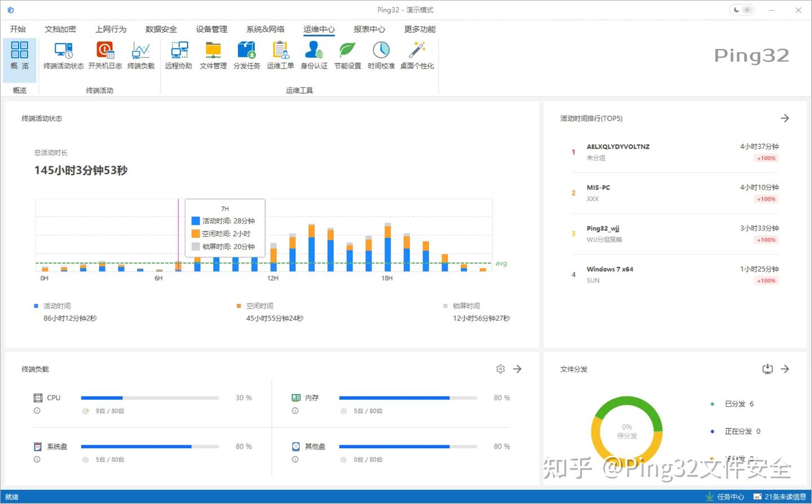Click the CPU 9台 / 80台 count

click(x=110, y=411)
